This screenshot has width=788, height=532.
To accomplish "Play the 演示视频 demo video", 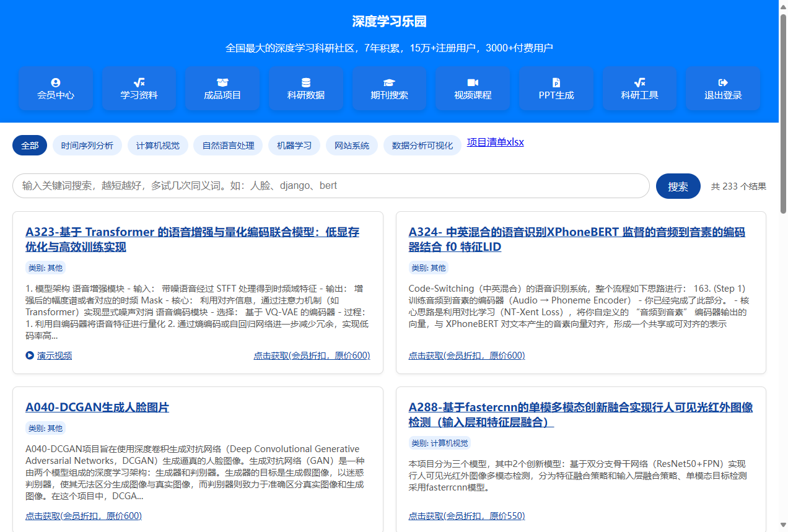I will (x=48, y=355).
